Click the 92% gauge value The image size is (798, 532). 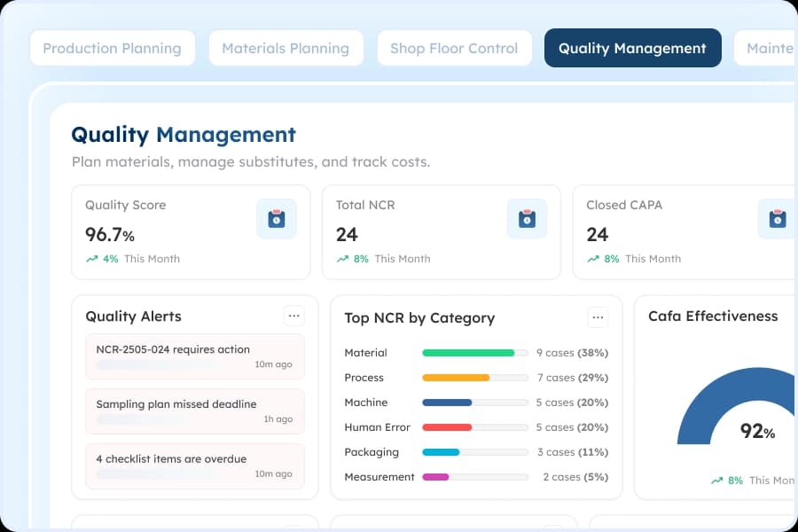click(757, 431)
